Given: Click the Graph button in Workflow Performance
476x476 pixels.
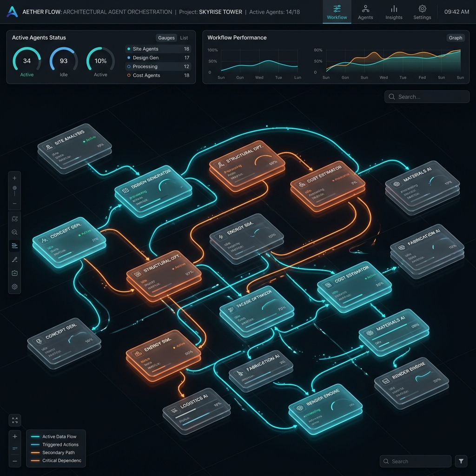Looking at the screenshot, I should [x=456, y=38].
